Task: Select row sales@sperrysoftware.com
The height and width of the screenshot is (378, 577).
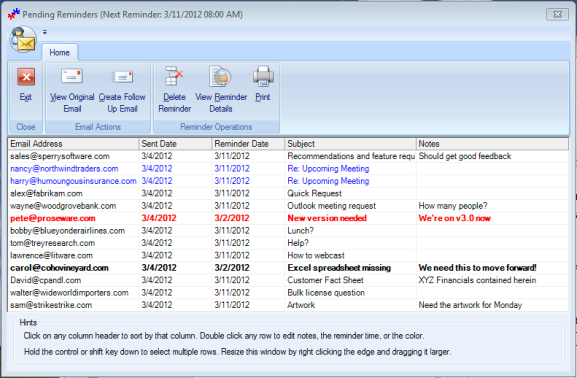Action: [x=288, y=156]
